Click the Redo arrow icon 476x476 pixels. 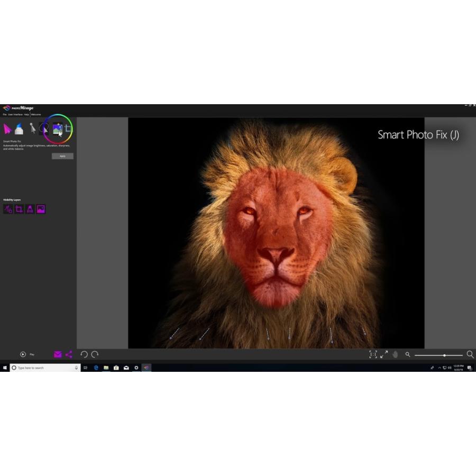[x=94, y=354]
